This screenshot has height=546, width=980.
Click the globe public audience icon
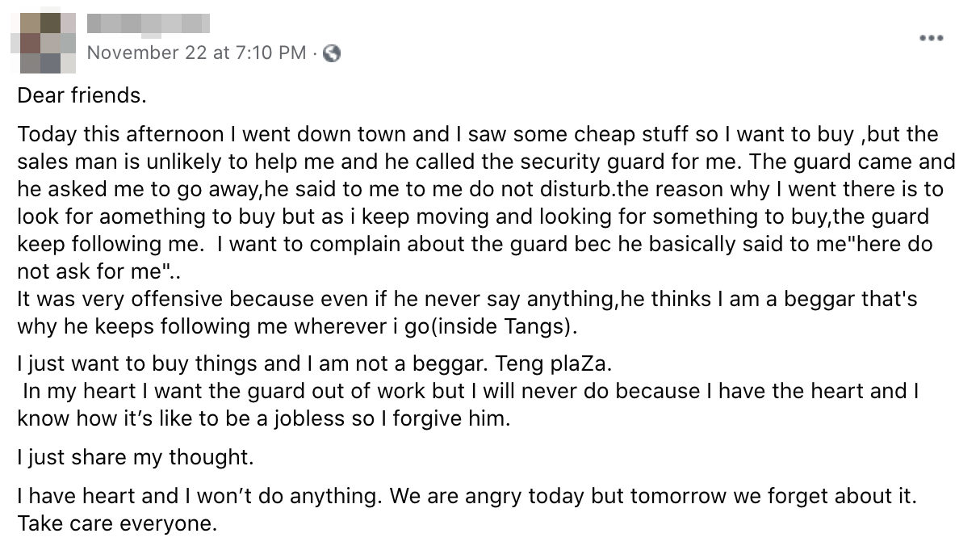(331, 53)
